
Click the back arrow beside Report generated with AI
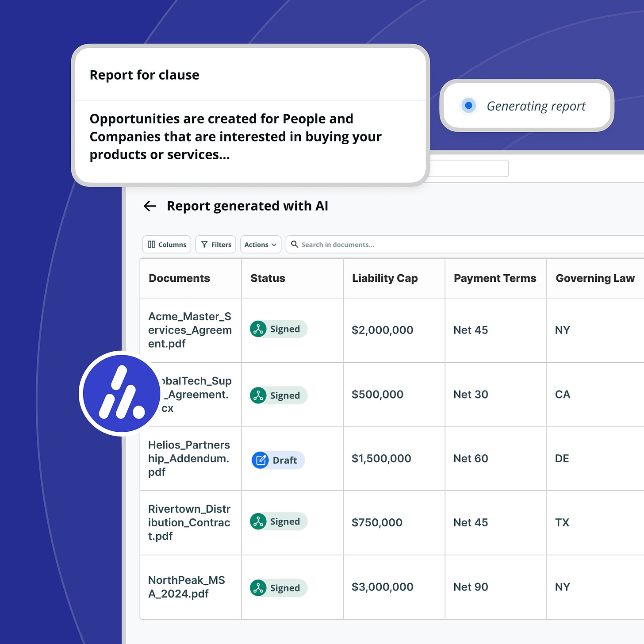(x=150, y=206)
